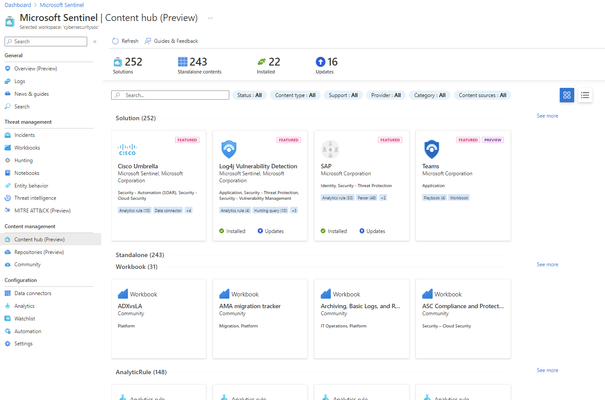Viewport: 605px width, 400px height.
Task: Click the SAP solution icon
Action: pyautogui.click(x=330, y=149)
